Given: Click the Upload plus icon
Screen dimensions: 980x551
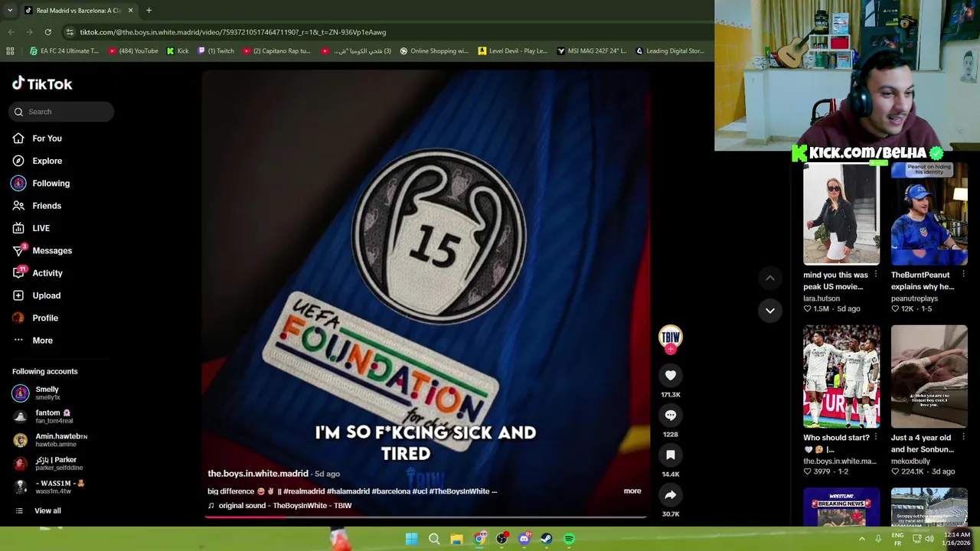Looking at the screenshot, I should pos(18,295).
